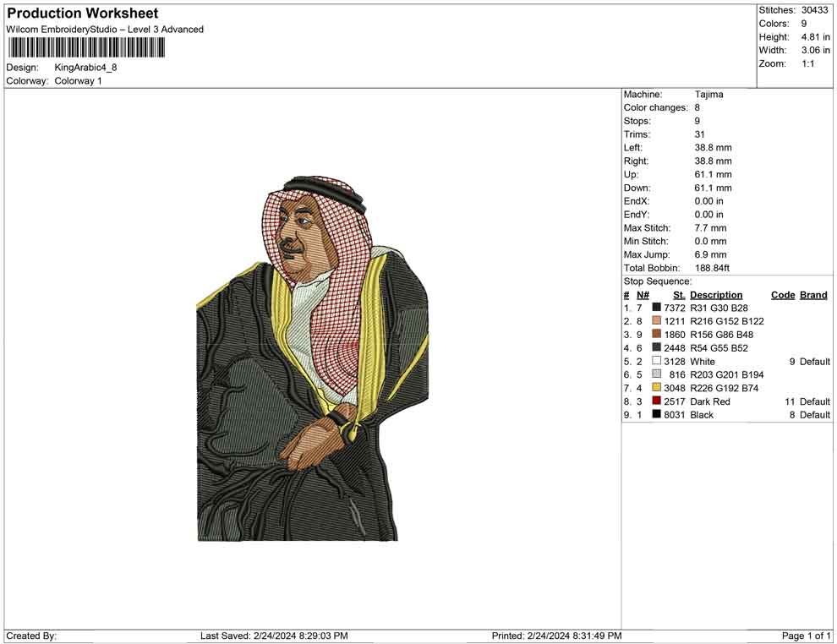Select the R203 G201 B194 color swatch
This screenshot has width=837, height=644.
pyautogui.click(x=657, y=374)
